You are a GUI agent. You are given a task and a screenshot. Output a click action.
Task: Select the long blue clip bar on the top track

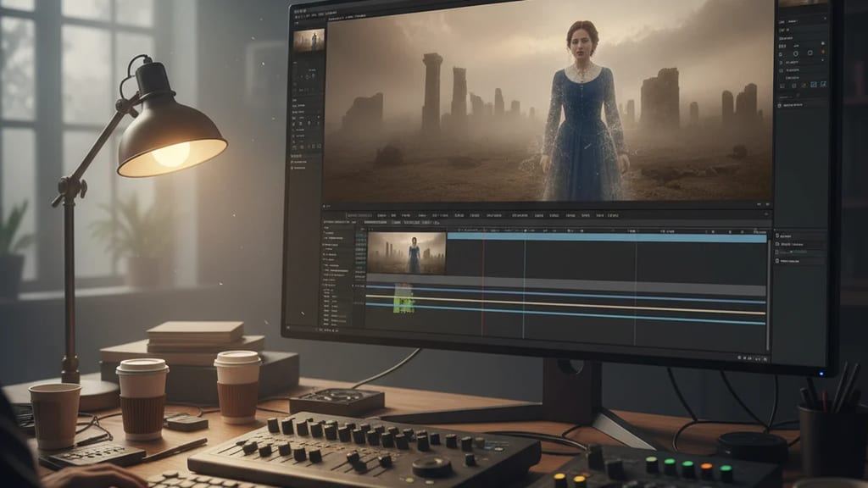click(607, 237)
